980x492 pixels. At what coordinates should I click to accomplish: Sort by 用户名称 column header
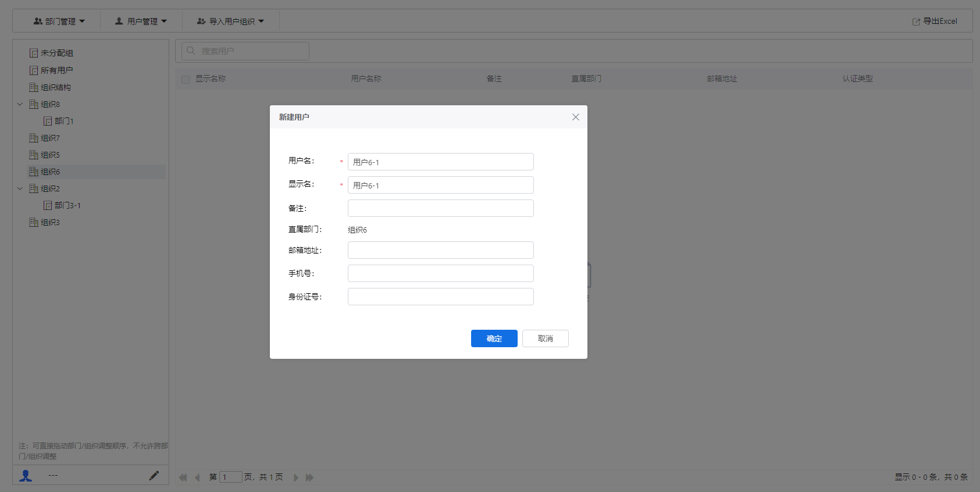tap(366, 79)
